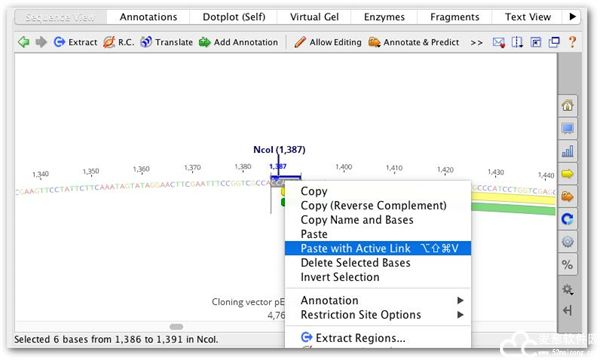600x360 pixels.
Task: Choose Invert Selection
Action: click(378, 277)
